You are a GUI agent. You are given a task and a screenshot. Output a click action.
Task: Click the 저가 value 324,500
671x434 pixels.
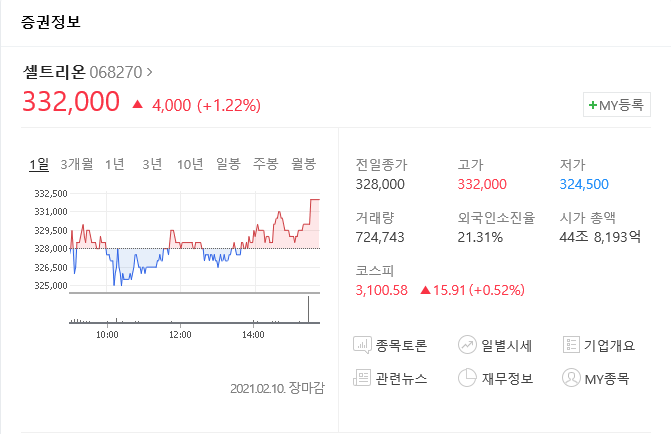[584, 184]
